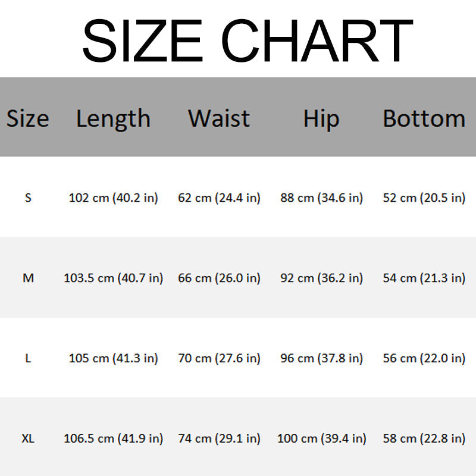This screenshot has width=476, height=476.
Task: Click the Bottom column header
Action: tap(424, 118)
